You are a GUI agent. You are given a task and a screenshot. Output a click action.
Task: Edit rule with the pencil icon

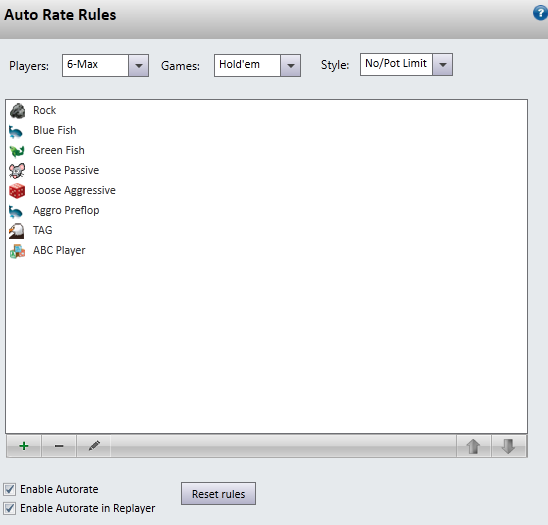pyautogui.click(x=94, y=446)
